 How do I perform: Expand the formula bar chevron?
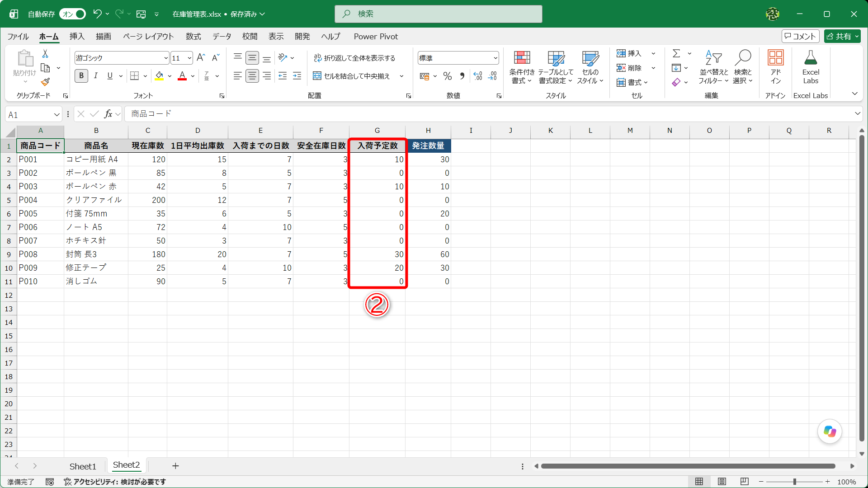(x=857, y=113)
